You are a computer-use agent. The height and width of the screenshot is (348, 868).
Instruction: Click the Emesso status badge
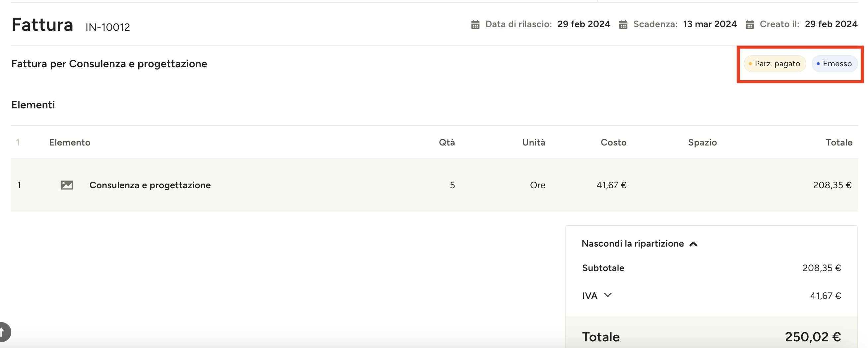point(834,64)
